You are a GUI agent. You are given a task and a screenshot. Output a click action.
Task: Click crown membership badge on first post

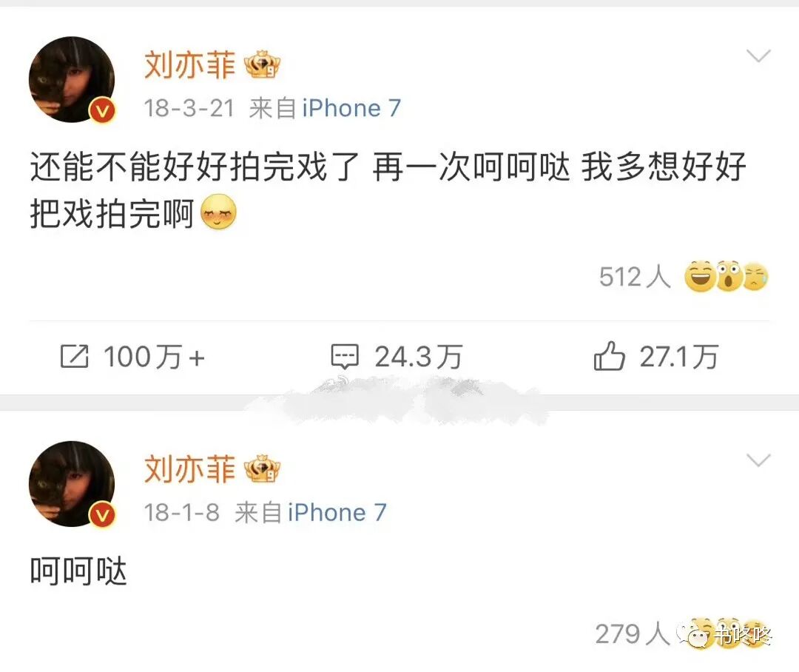tap(263, 64)
